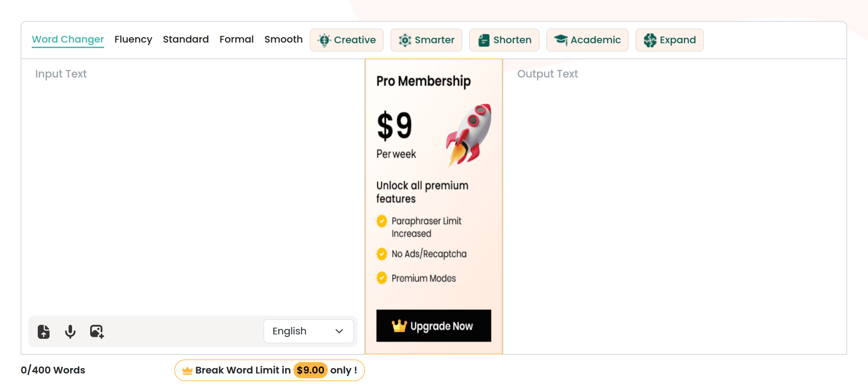Click the $9.00 price badge
This screenshot has width=868, height=390.
(310, 370)
